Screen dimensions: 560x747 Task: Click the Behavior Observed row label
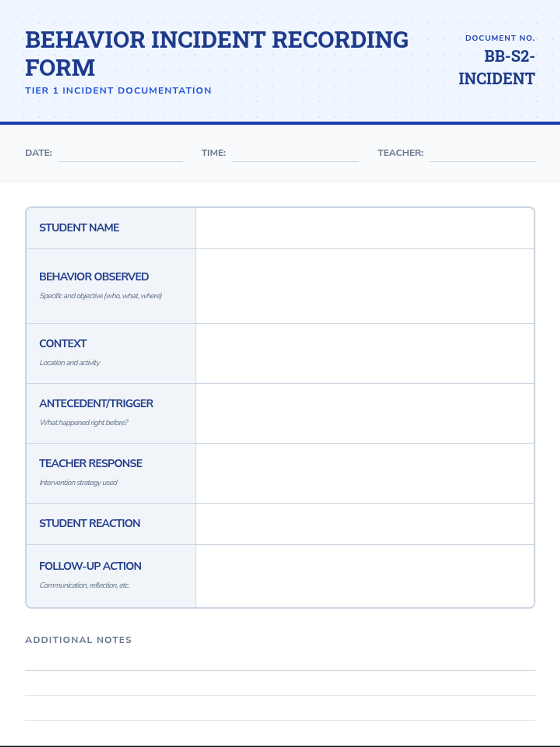pos(94,277)
